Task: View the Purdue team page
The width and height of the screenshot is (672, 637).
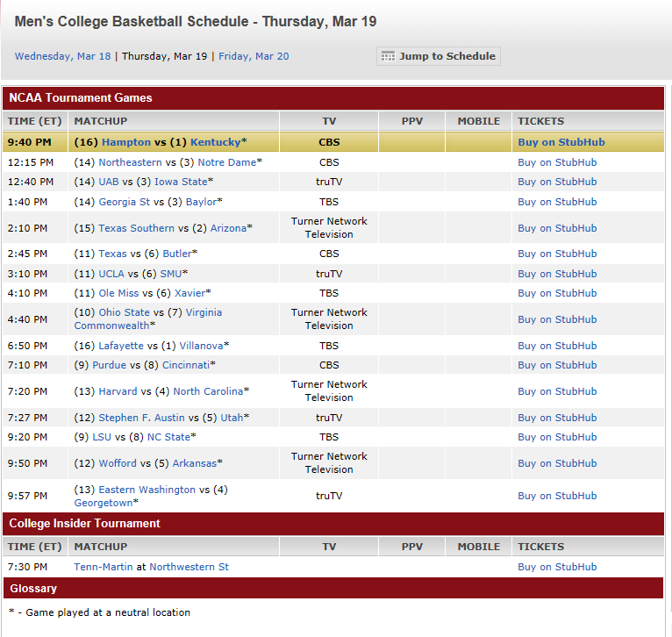Action: click(x=110, y=365)
